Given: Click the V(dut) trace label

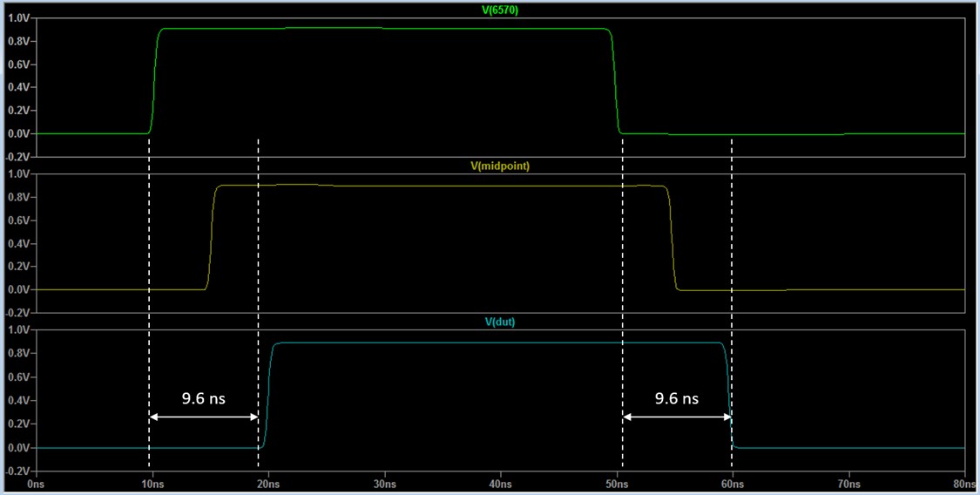Looking at the screenshot, I should click(500, 322).
